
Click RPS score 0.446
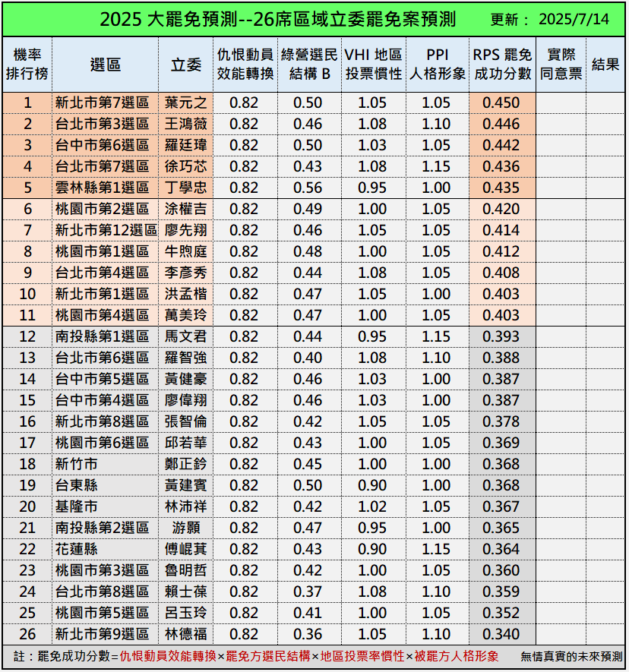[x=501, y=125]
